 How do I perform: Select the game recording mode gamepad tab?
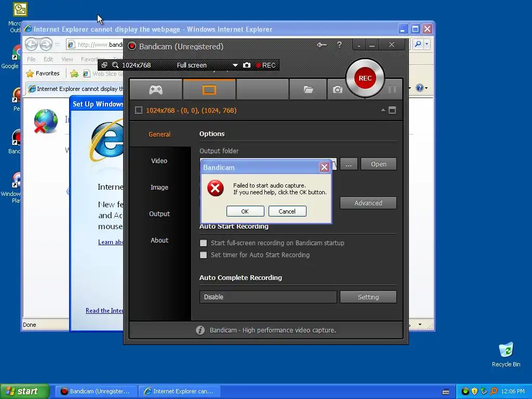coord(156,90)
